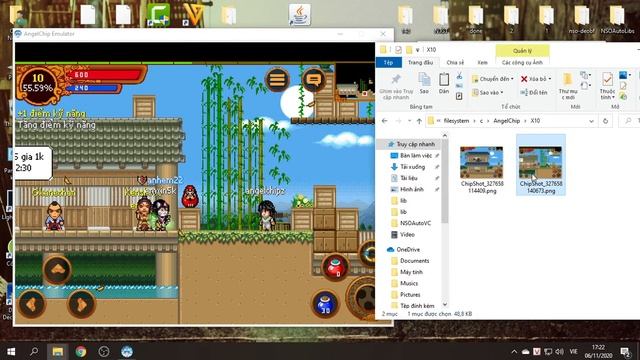Screen dimensions: 640x360
Task: Open the Camtasia shortcut on desktop
Action: pyautogui.click(x=158, y=15)
